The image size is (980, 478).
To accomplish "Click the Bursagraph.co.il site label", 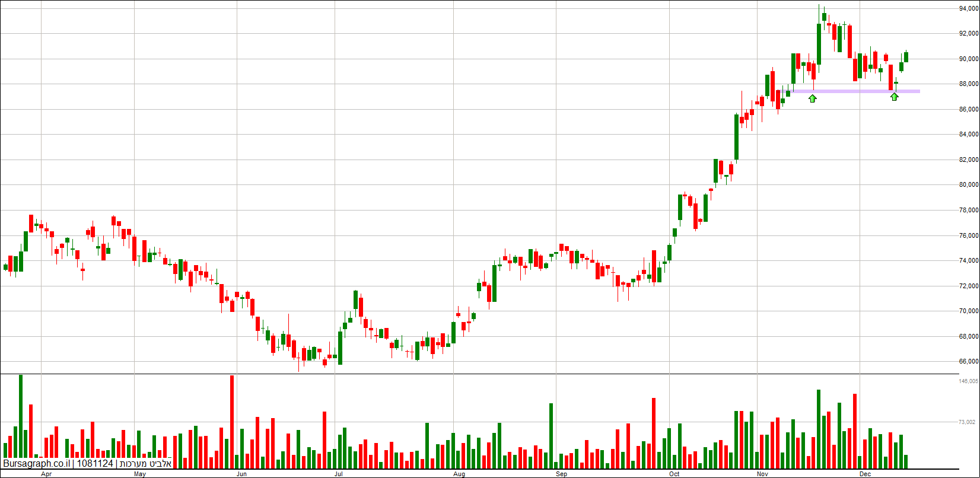I will pyautogui.click(x=37, y=464).
